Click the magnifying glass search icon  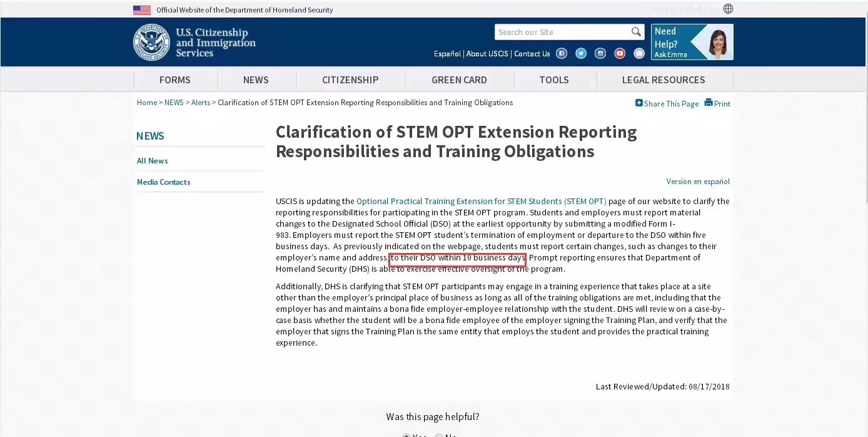[x=636, y=32]
